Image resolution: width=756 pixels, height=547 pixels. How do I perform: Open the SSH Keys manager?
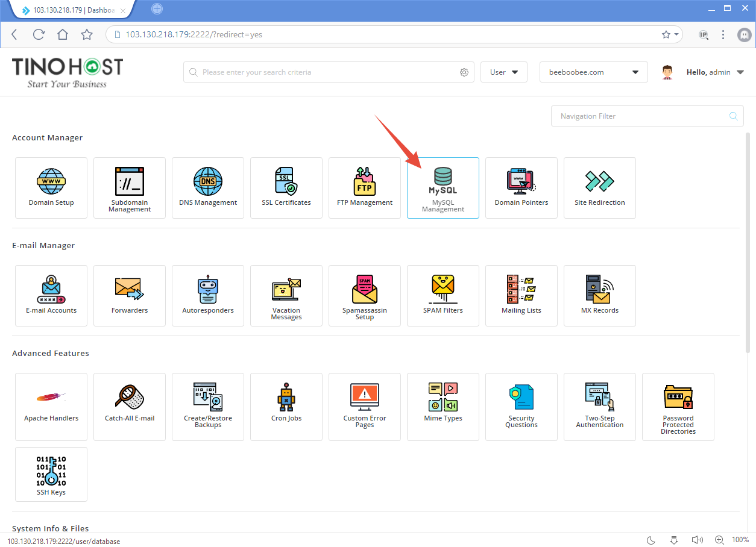pyautogui.click(x=51, y=474)
